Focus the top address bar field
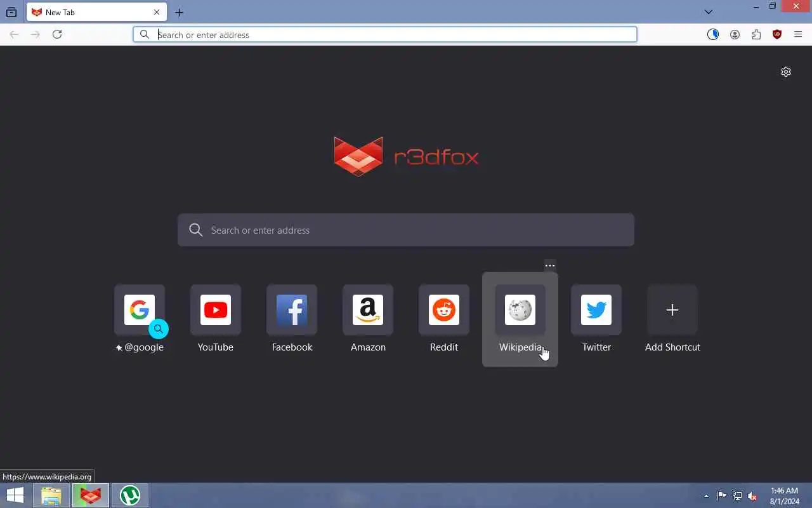 (x=385, y=34)
